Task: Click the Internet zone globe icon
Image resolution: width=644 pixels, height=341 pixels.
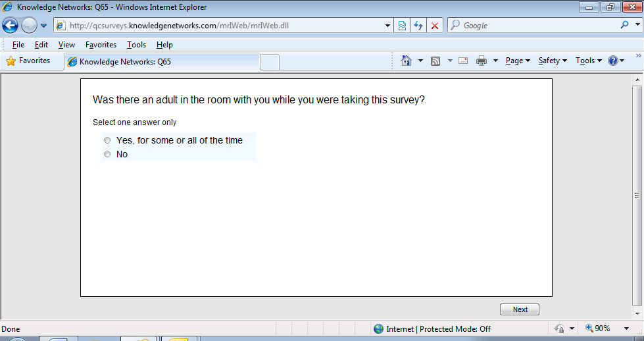Action: [378, 328]
